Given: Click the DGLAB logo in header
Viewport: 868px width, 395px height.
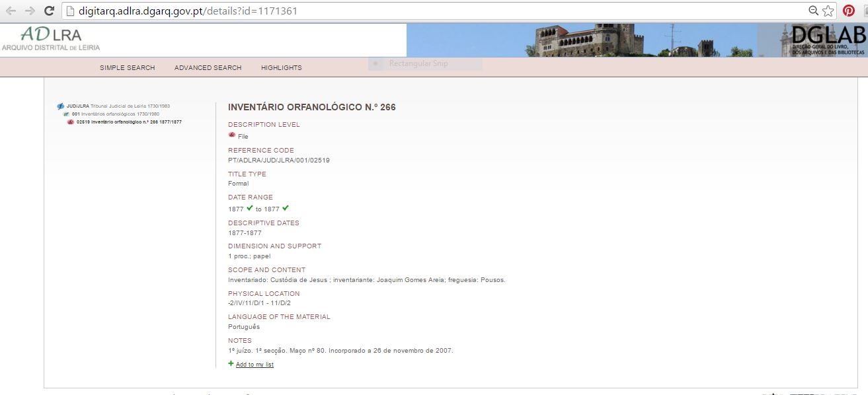Looking at the screenshot, I should 827,39.
